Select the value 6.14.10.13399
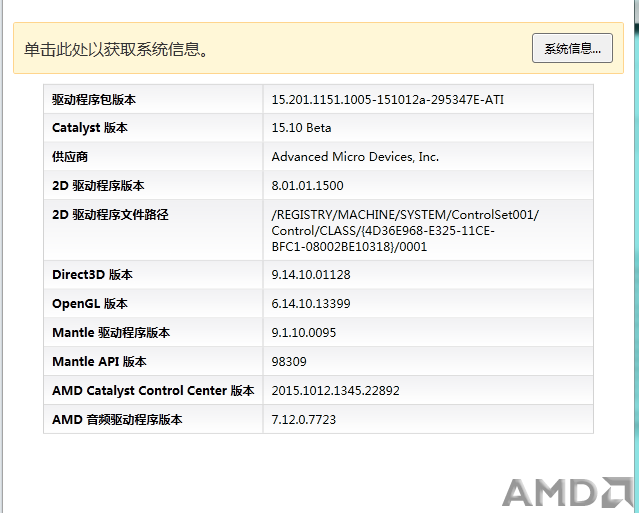The height and width of the screenshot is (513, 639). coord(311,304)
